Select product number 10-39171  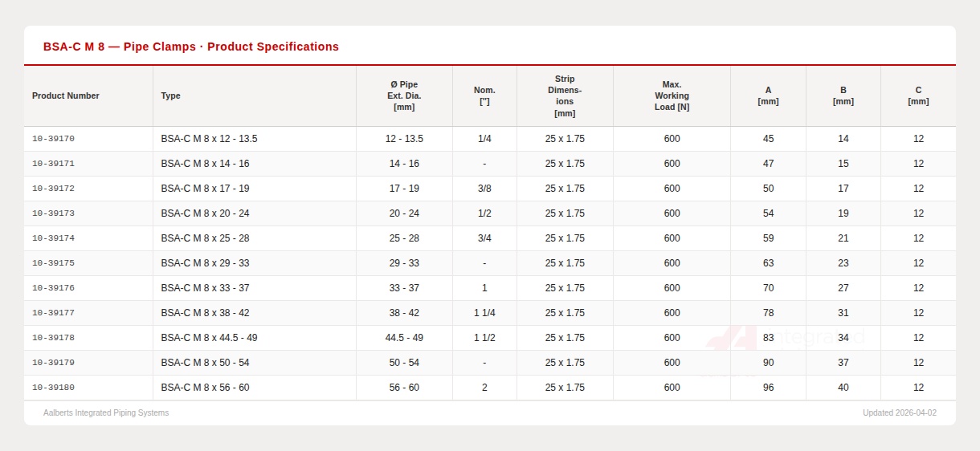[x=53, y=164]
